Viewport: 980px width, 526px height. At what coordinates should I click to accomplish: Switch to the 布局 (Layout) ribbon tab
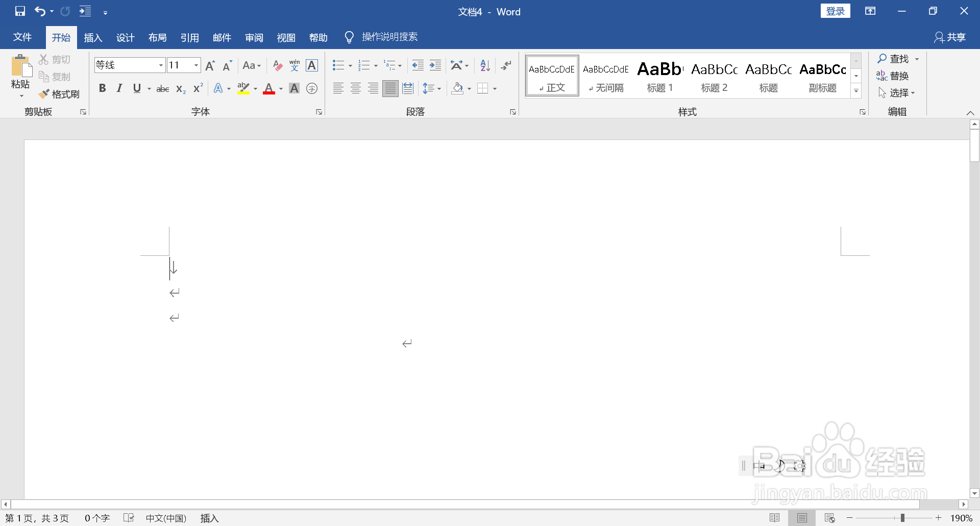click(157, 37)
